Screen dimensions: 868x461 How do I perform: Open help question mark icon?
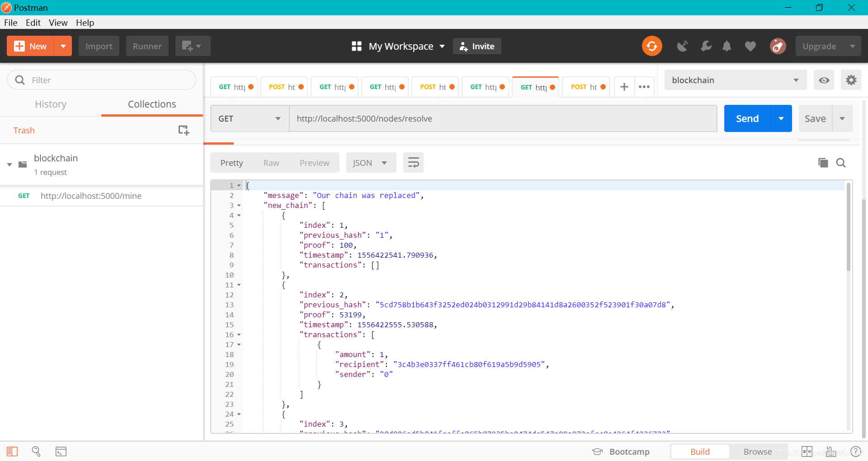tap(856, 452)
